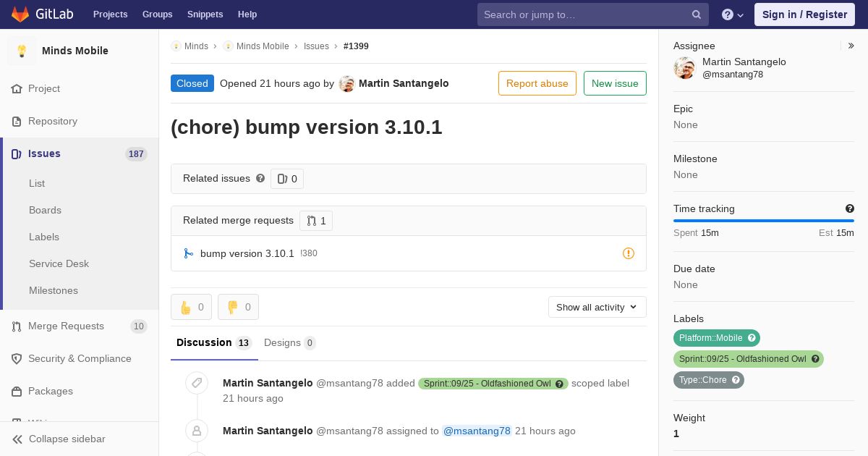Click help icon on Platform::Mobile label

(752, 338)
